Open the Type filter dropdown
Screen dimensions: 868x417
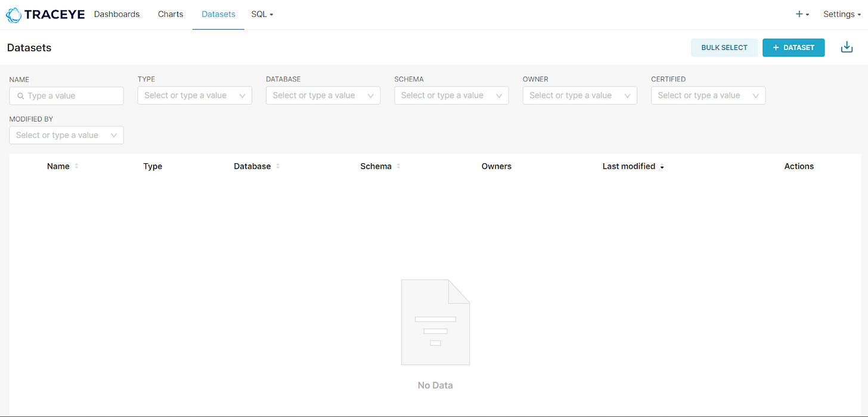click(195, 95)
